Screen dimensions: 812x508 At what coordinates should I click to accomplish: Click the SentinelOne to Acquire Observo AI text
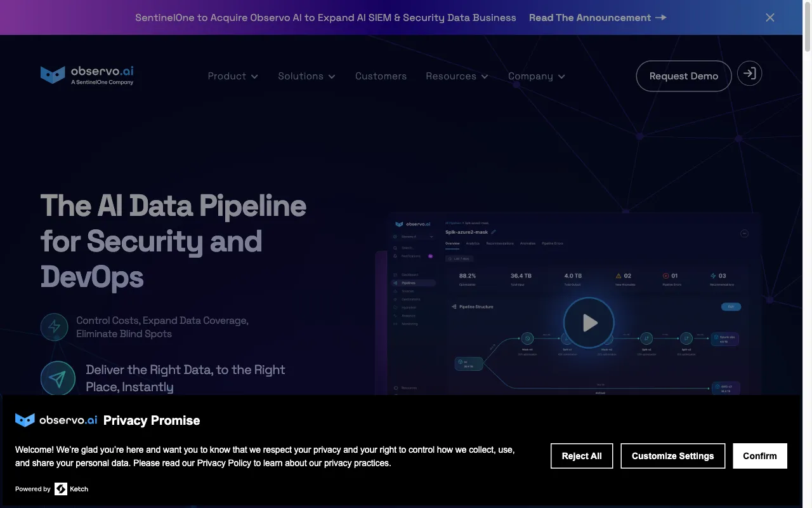[x=325, y=18]
